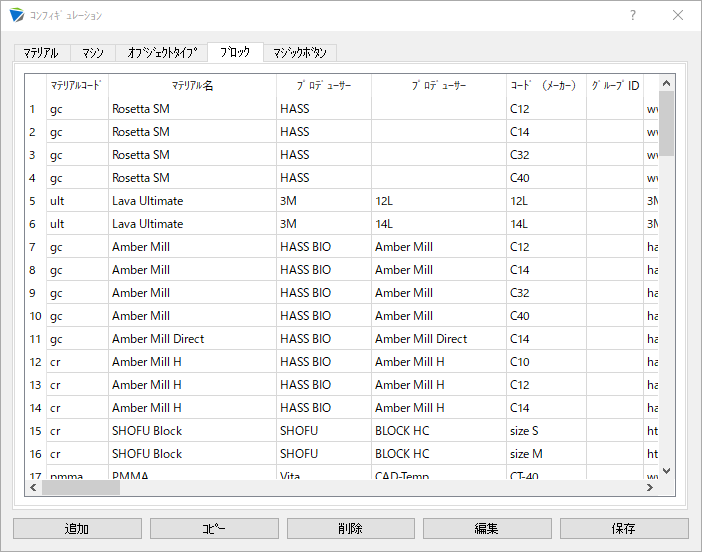Click SHOFU producer cell in row 15
The image size is (702, 552).
coord(324,431)
